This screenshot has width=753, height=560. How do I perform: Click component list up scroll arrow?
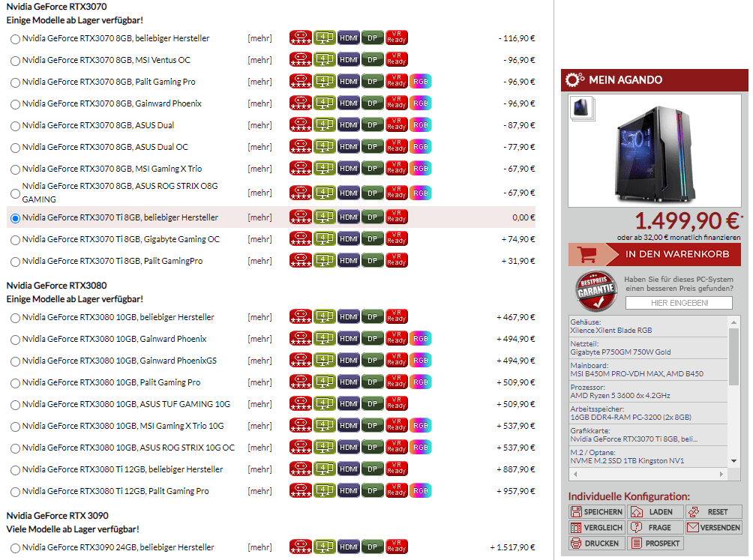tap(733, 322)
